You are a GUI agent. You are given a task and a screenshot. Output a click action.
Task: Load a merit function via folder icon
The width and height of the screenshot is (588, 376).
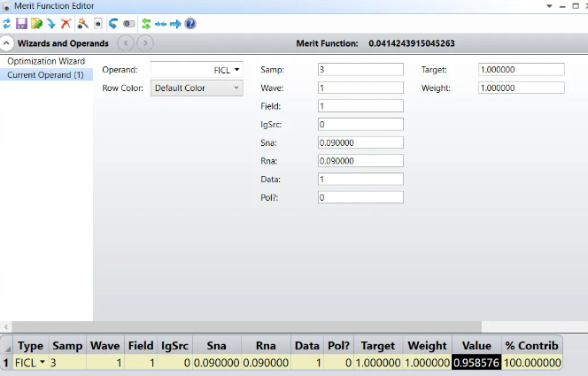[36, 24]
